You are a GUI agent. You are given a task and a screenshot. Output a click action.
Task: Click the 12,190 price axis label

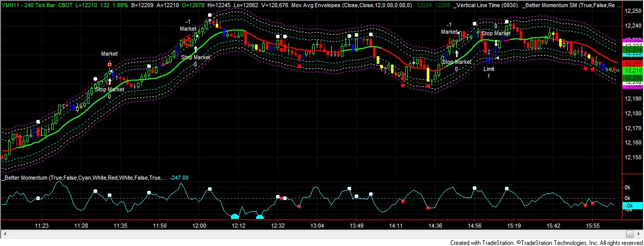(633, 99)
